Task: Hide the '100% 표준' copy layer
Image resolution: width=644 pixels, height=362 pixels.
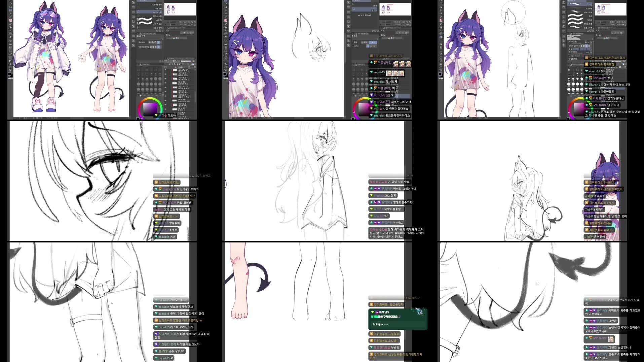Action: [x=165, y=75]
